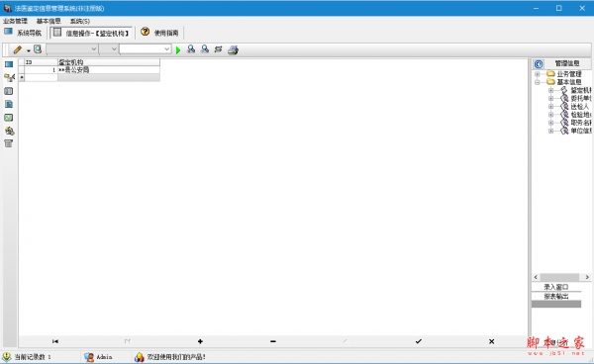
Task: Open the narrow operator combo box
Action: (x=109, y=49)
